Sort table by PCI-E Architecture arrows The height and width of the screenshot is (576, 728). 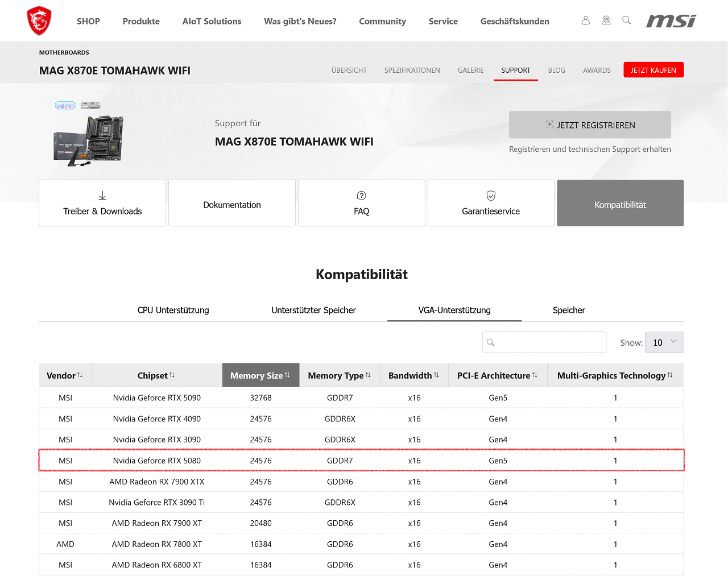(535, 375)
